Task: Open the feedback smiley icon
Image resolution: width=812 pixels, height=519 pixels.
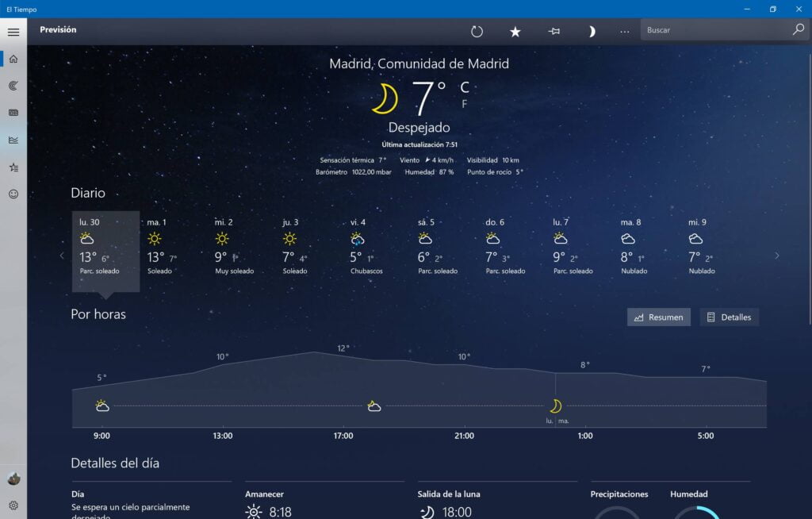Action: click(13, 194)
